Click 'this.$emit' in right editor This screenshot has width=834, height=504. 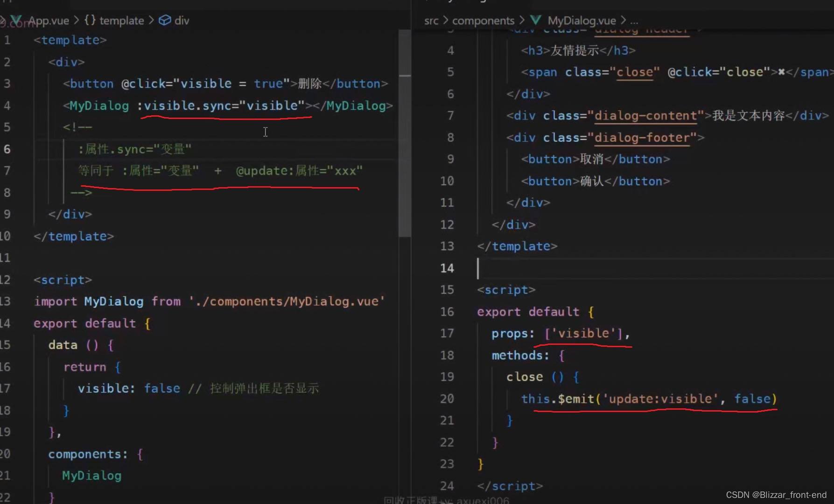558,399
